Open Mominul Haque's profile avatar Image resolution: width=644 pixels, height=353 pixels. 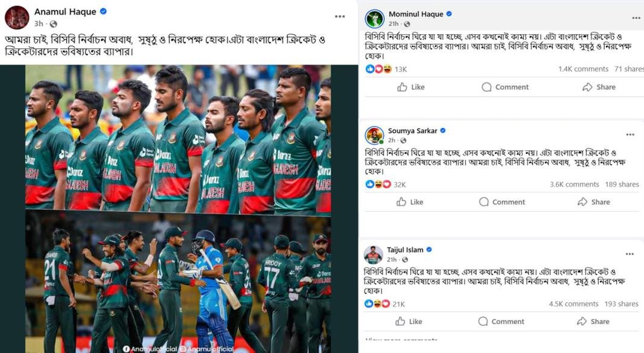pos(374,18)
